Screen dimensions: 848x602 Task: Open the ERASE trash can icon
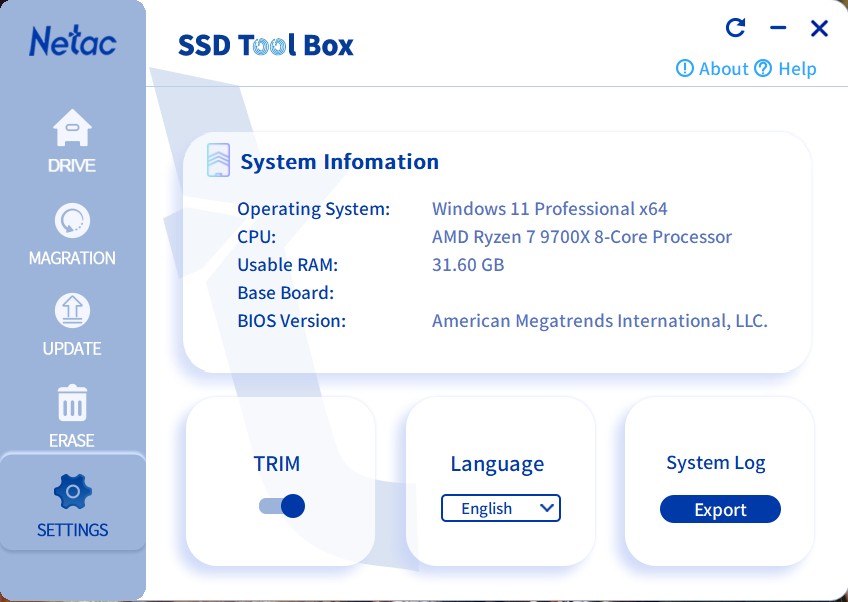72,402
